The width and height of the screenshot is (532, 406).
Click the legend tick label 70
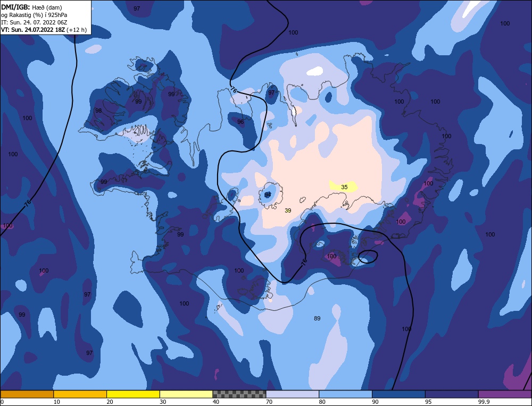click(x=269, y=402)
